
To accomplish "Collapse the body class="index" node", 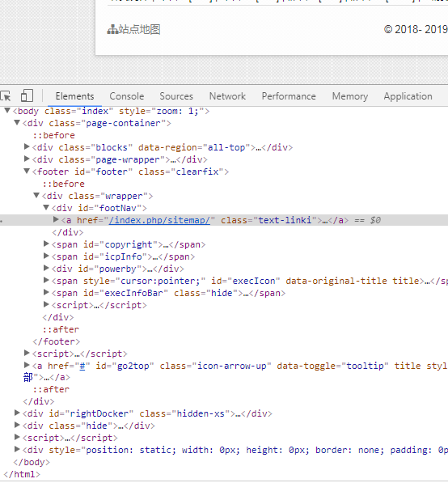I will (7, 111).
